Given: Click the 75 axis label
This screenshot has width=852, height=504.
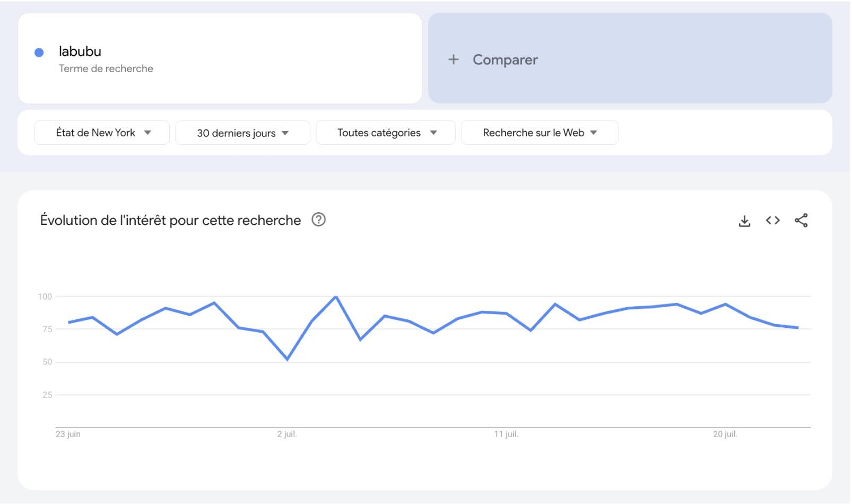Looking at the screenshot, I should [47, 329].
